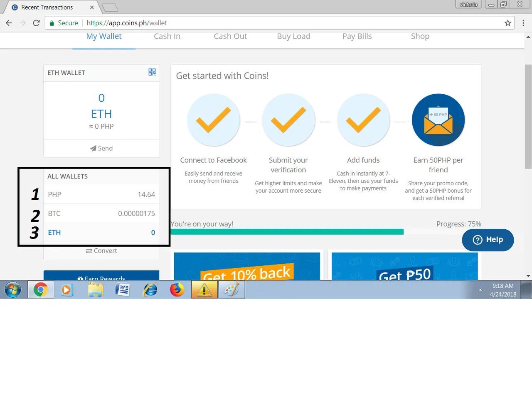Go to the Buy Load tab
Viewport: 532px width, 414px height.
[294, 37]
